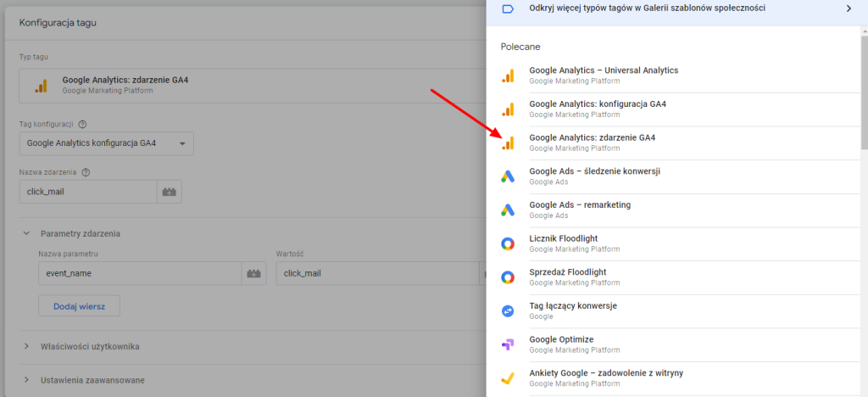The image size is (868, 397).
Task: Click the tag icon in the community gallery banner
Action: click(x=508, y=8)
